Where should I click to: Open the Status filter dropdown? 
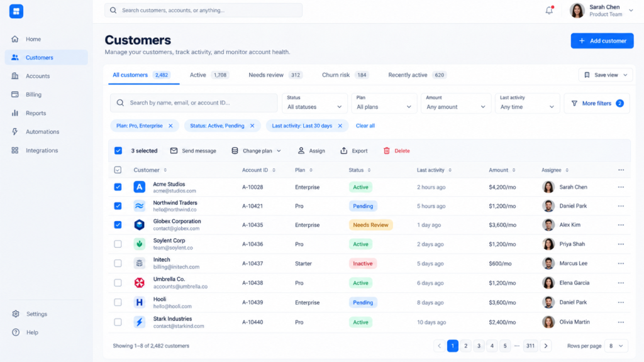point(314,103)
